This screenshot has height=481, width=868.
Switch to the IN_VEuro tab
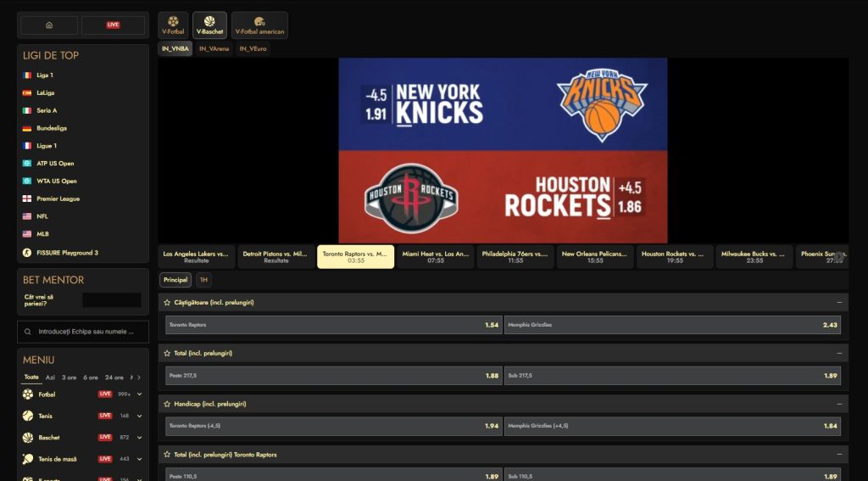pyautogui.click(x=253, y=48)
